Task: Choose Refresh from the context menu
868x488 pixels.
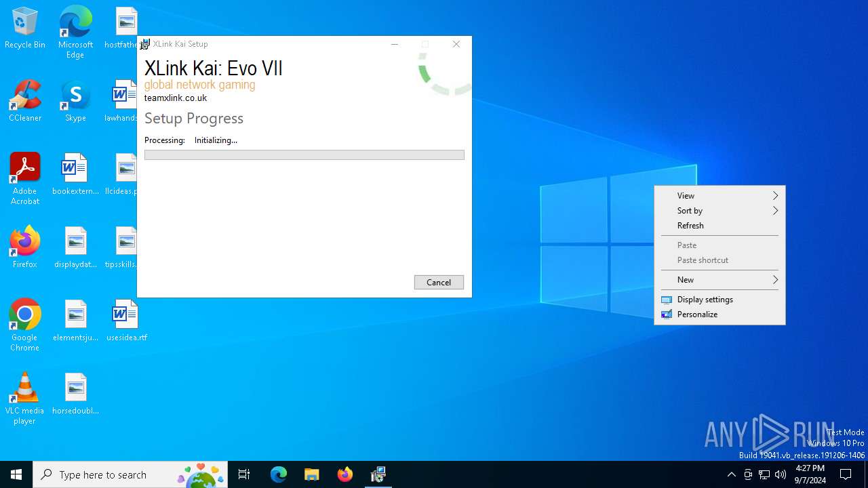Action: tap(719, 226)
